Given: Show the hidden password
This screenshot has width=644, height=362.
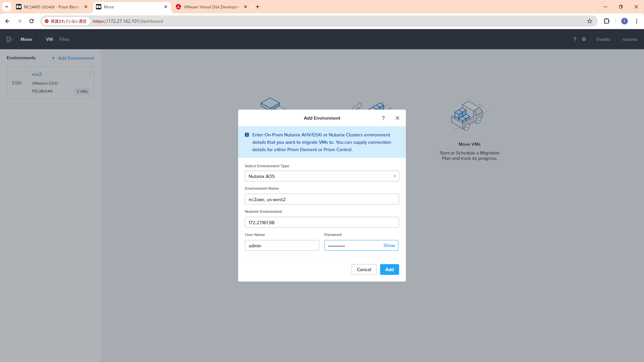Looking at the screenshot, I should click(x=389, y=245).
